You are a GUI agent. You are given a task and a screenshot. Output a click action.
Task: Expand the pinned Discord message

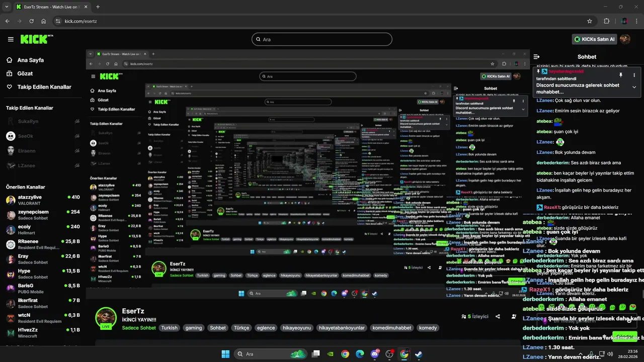(634, 87)
